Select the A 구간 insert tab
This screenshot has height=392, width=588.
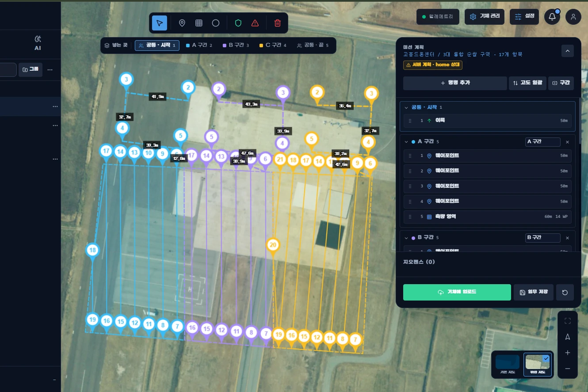pyautogui.click(x=199, y=46)
